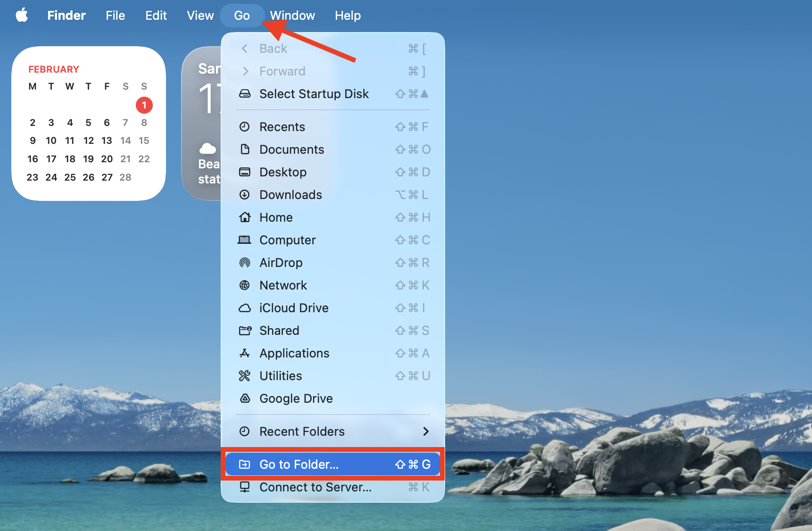Expand the Recent Folders submenu

pyautogui.click(x=426, y=431)
